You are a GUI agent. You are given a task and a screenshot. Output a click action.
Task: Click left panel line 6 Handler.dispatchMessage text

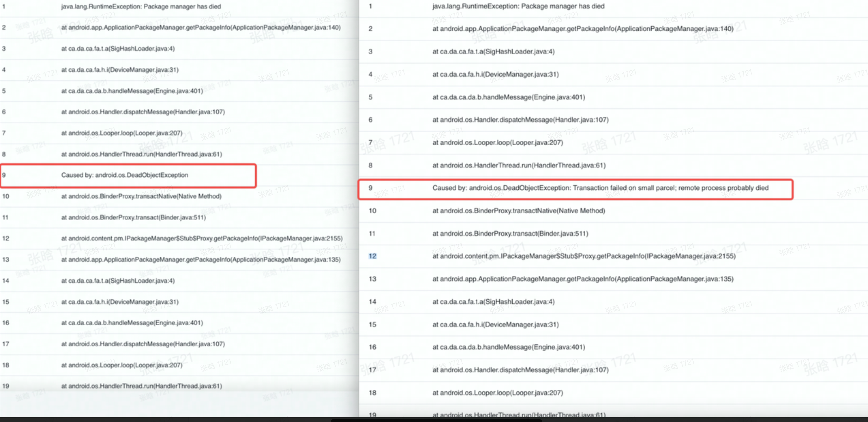(143, 112)
